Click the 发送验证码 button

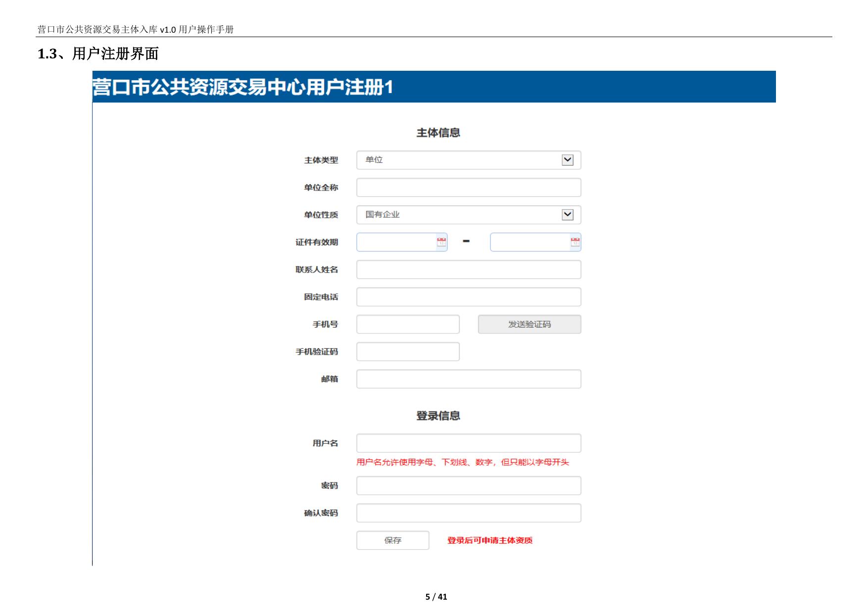[529, 325]
